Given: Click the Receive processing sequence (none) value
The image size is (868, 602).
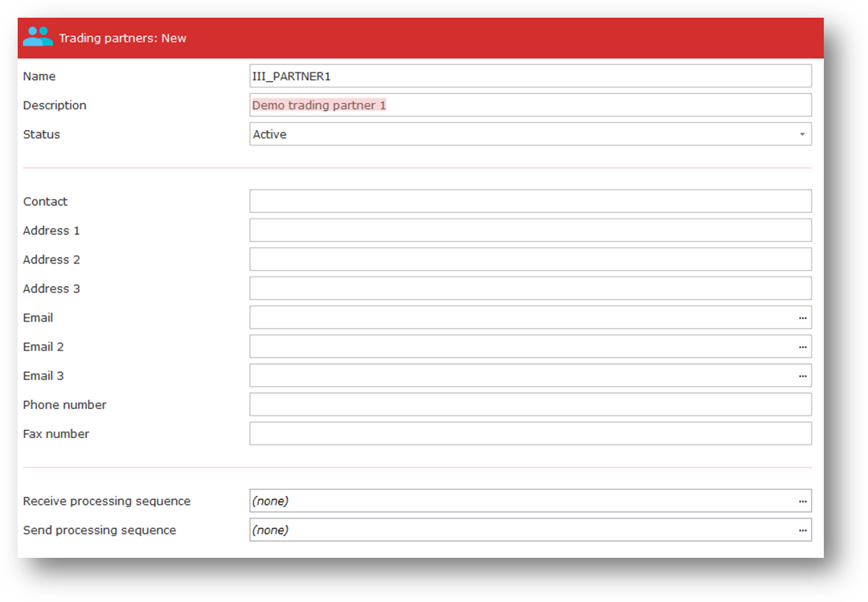Looking at the screenshot, I should [x=270, y=502].
